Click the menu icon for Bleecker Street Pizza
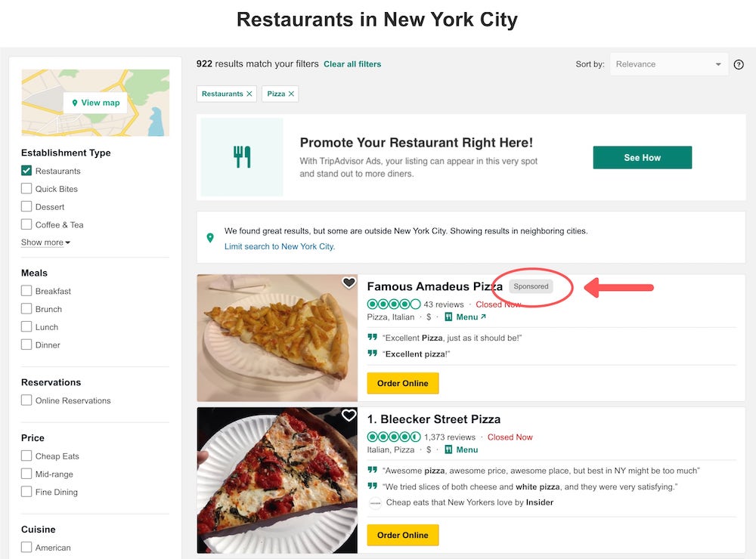The width and height of the screenshot is (756, 559). 448,449
